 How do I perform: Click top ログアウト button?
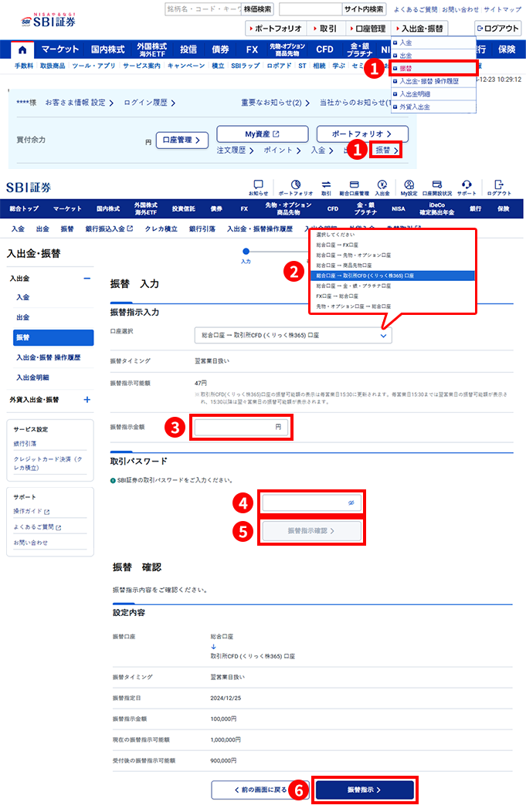tap(497, 29)
